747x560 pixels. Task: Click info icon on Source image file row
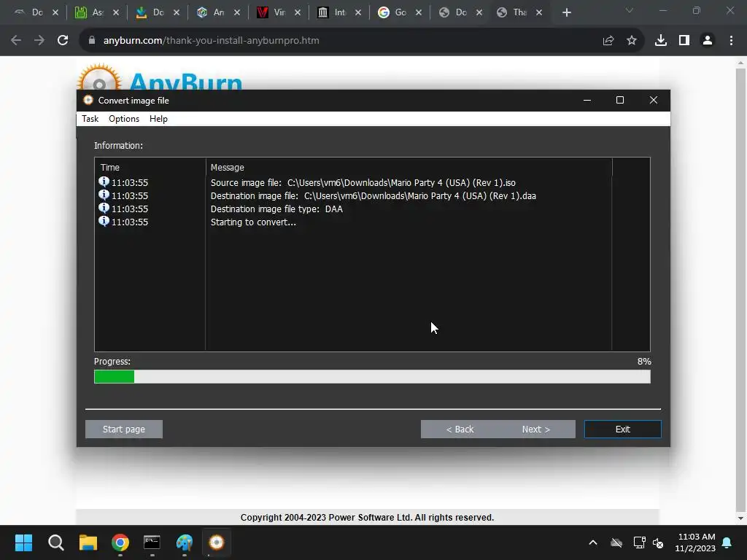tap(104, 182)
